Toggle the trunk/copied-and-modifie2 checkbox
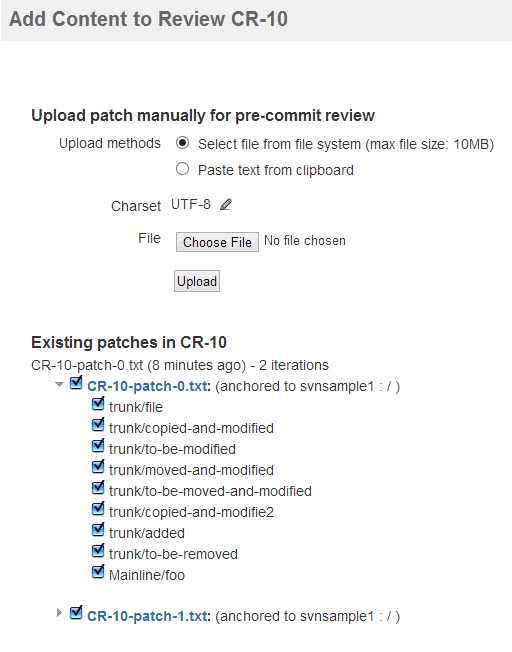Viewport: 512px width, 652px height. click(98, 509)
